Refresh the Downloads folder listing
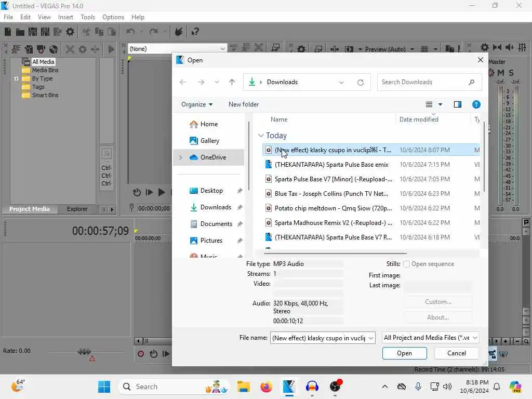Viewport: 532px width, 399px height. tap(361, 82)
